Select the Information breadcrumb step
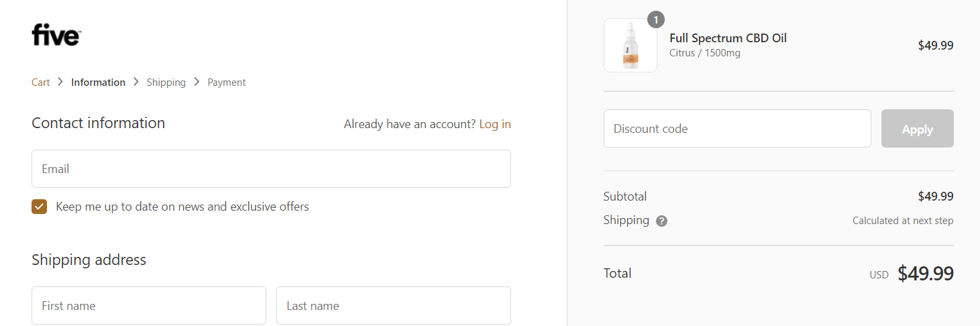Viewport: 980px width, 326px height. (x=98, y=83)
